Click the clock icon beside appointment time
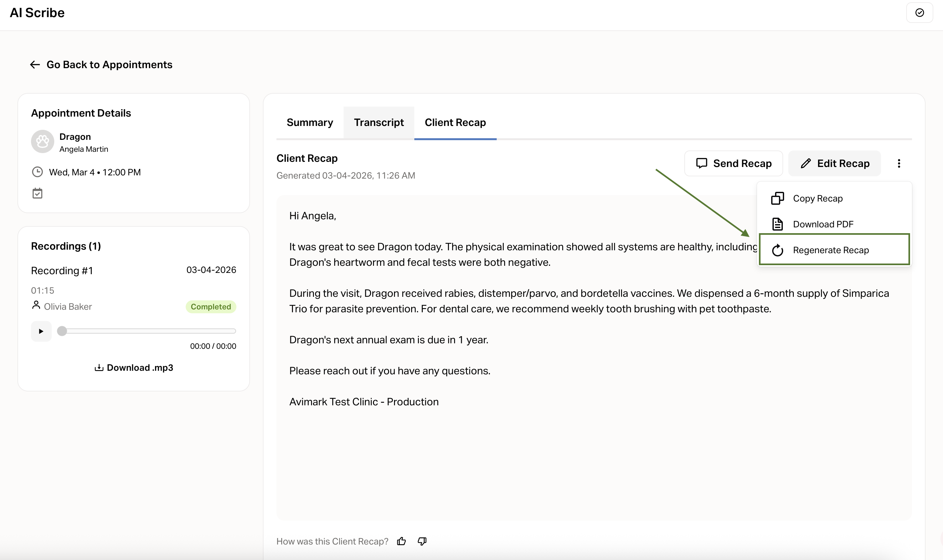This screenshot has height=560, width=943. [37, 172]
